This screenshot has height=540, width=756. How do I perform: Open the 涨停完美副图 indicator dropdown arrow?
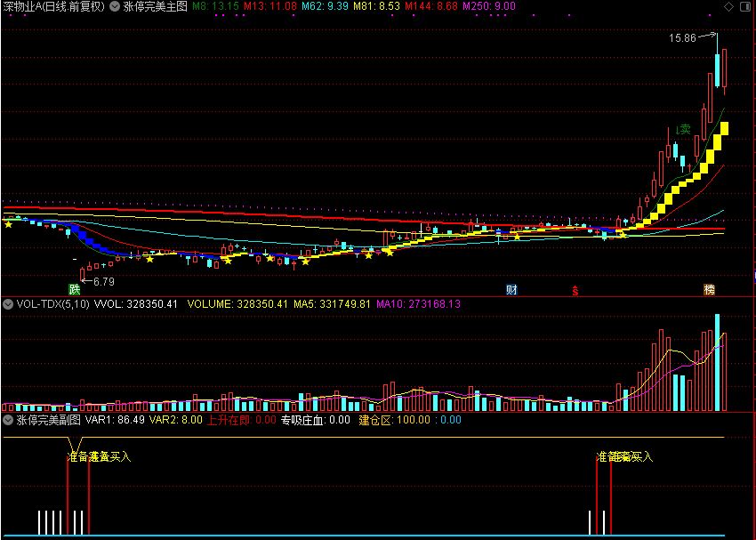(x=8, y=419)
